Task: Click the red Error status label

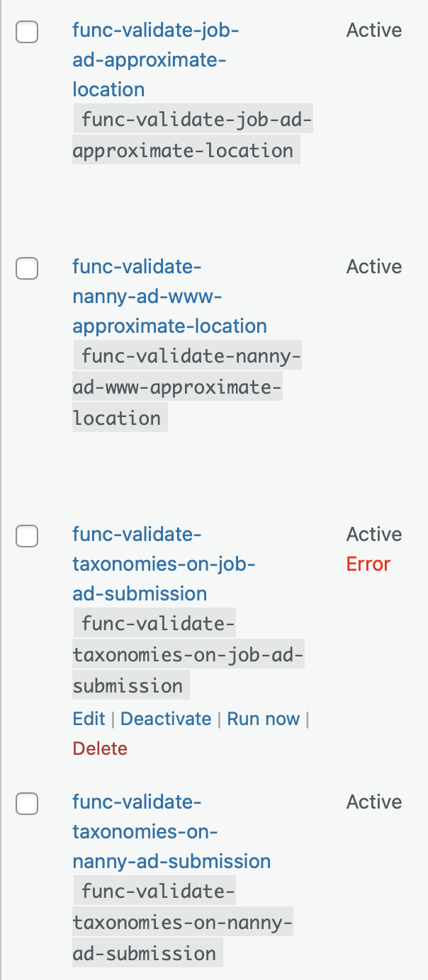Action: [x=368, y=564]
